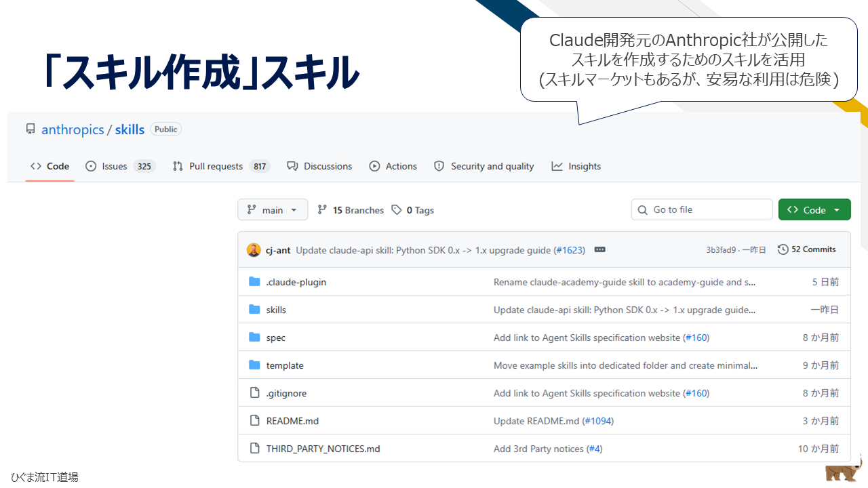Open the spec folder
Screen dimensions: 868x488
pos(276,338)
